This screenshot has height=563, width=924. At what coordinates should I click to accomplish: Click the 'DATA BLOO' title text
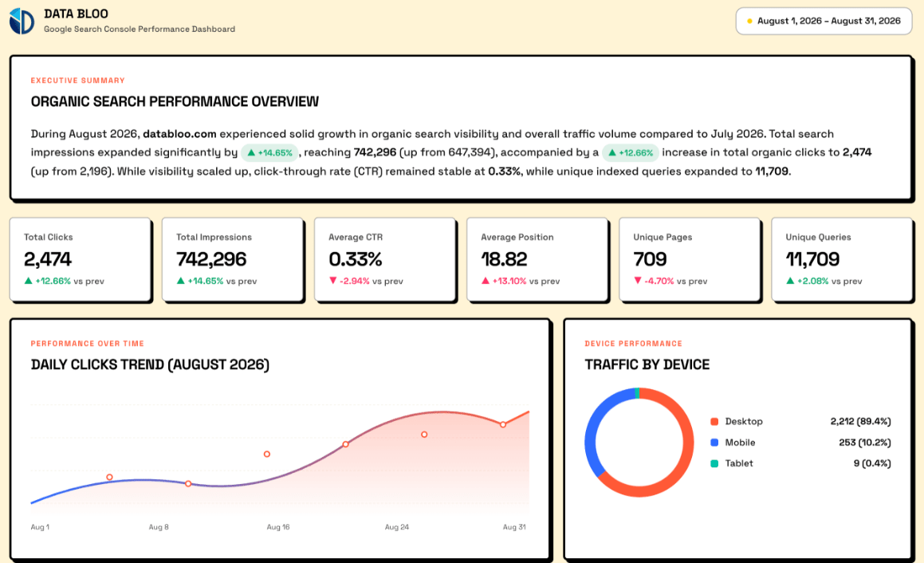[76, 14]
